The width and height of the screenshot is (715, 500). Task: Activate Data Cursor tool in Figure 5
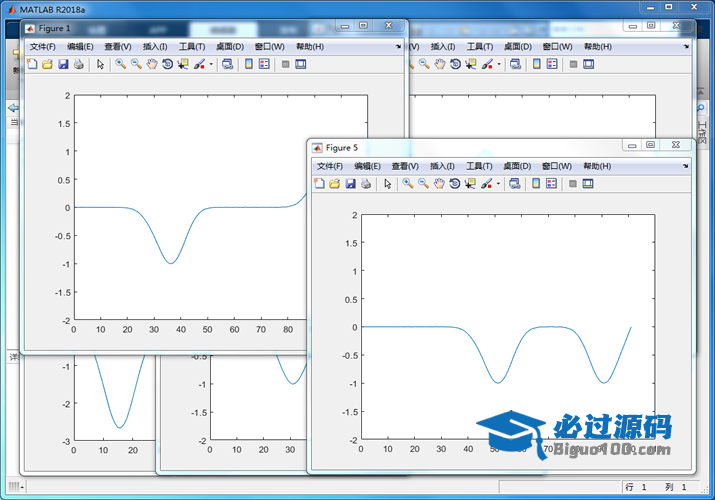(470, 184)
